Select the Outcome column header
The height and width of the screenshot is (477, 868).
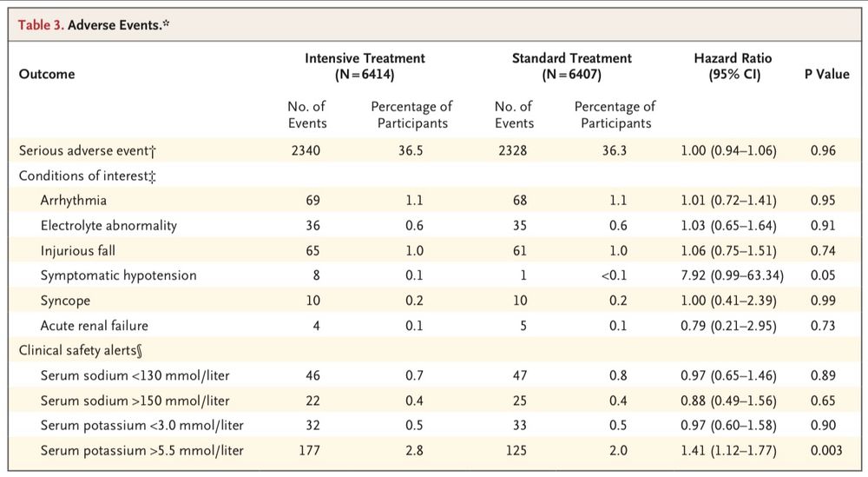(x=47, y=74)
